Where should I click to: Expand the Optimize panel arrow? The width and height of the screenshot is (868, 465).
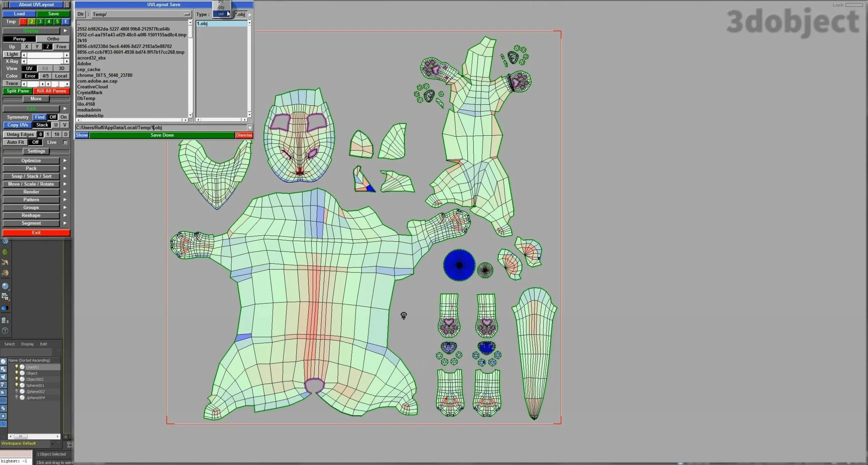click(x=65, y=161)
